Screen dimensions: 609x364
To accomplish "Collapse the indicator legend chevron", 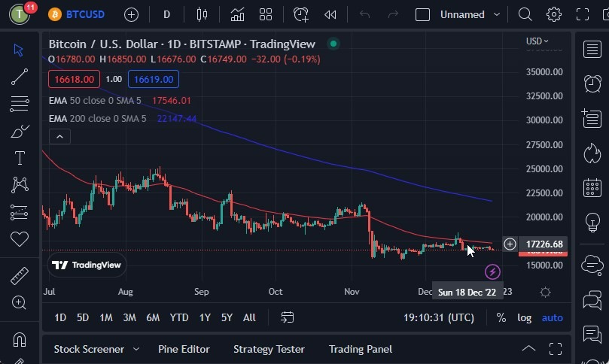I will pos(59,137).
